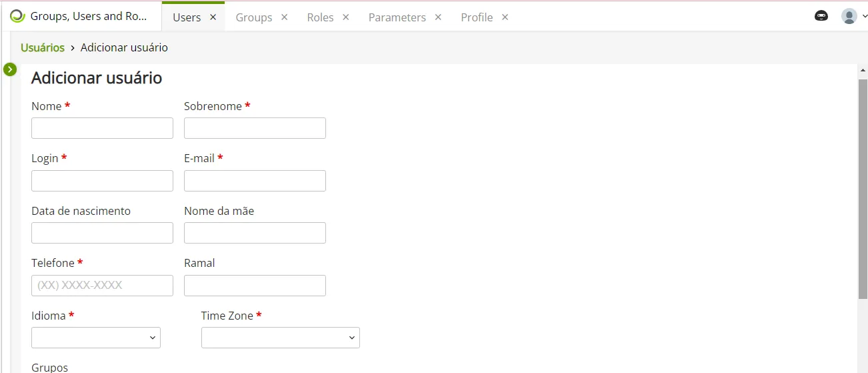868x373 pixels.
Task: Open the chat bot mask icon
Action: click(x=821, y=16)
